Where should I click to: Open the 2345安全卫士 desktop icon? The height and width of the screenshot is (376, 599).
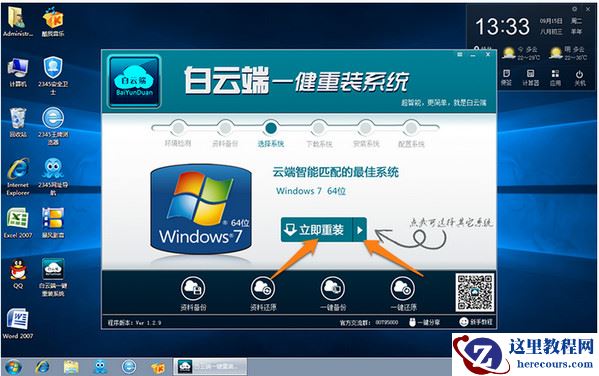point(53,76)
